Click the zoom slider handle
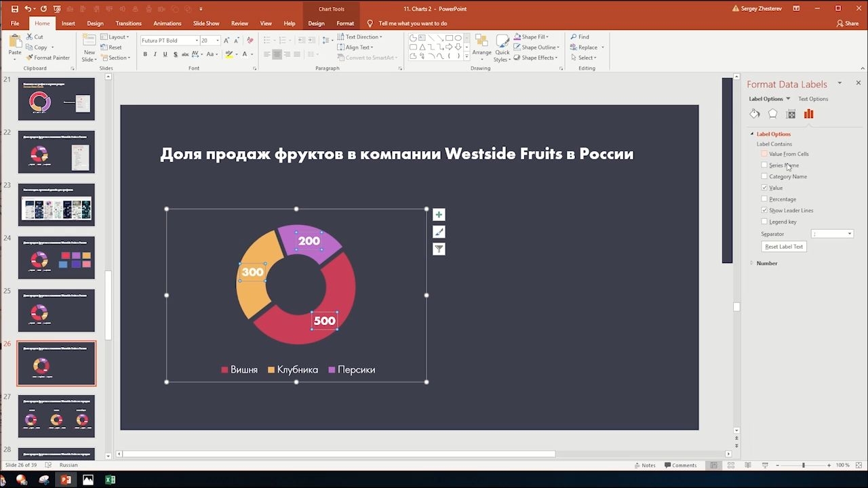This screenshot has height=488, width=868. point(804,465)
